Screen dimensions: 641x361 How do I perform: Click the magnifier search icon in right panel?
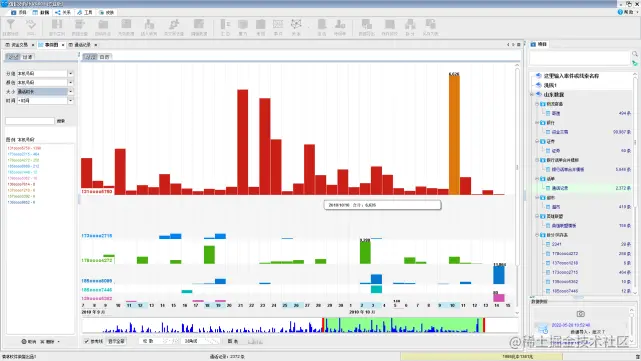click(x=634, y=54)
